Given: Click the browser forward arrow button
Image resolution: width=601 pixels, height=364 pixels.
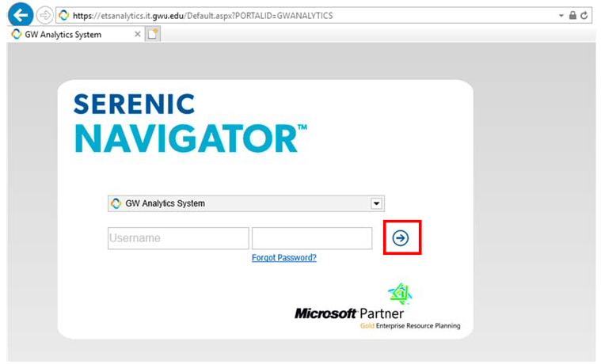Looking at the screenshot, I should [45, 16].
